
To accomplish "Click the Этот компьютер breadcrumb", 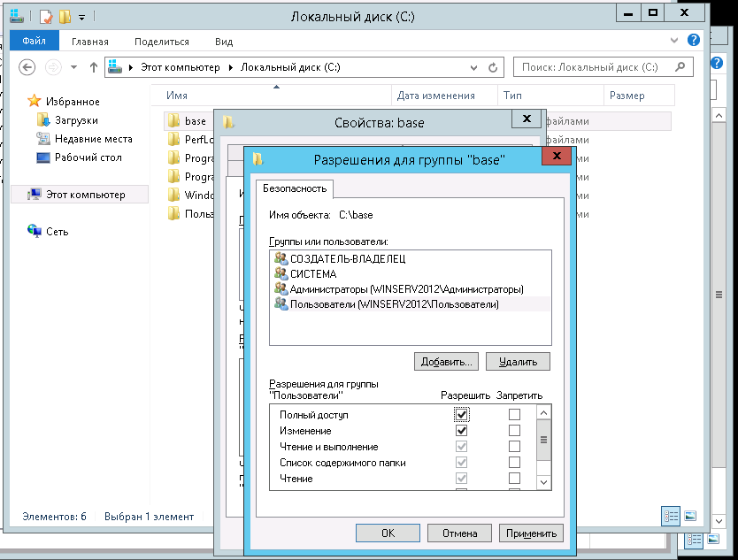I will pyautogui.click(x=181, y=67).
